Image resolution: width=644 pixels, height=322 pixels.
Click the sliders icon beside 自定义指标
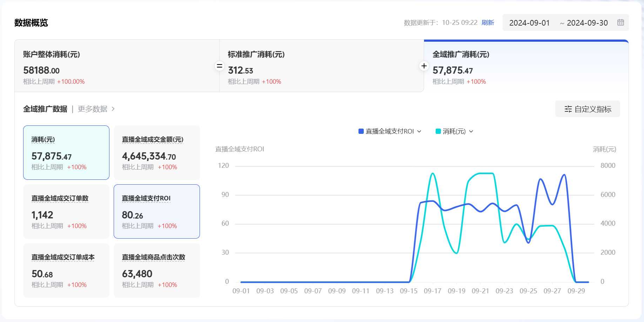(x=568, y=109)
